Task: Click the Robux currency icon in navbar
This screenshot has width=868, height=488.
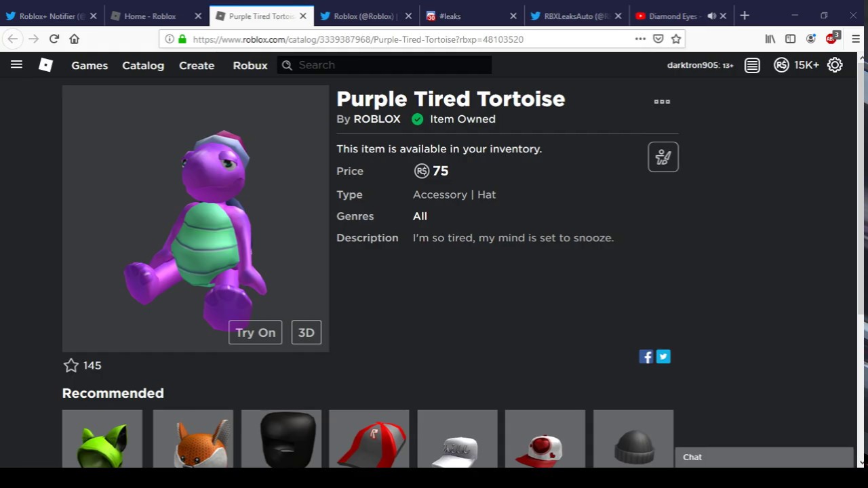Action: click(782, 65)
